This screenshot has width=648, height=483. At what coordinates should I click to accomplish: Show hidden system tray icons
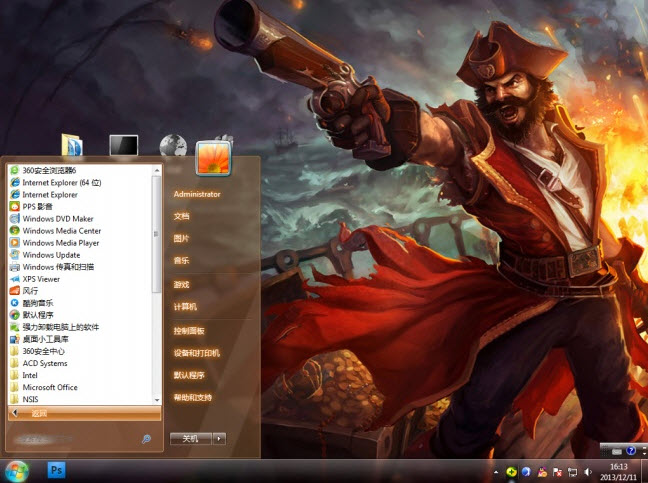[x=495, y=471]
